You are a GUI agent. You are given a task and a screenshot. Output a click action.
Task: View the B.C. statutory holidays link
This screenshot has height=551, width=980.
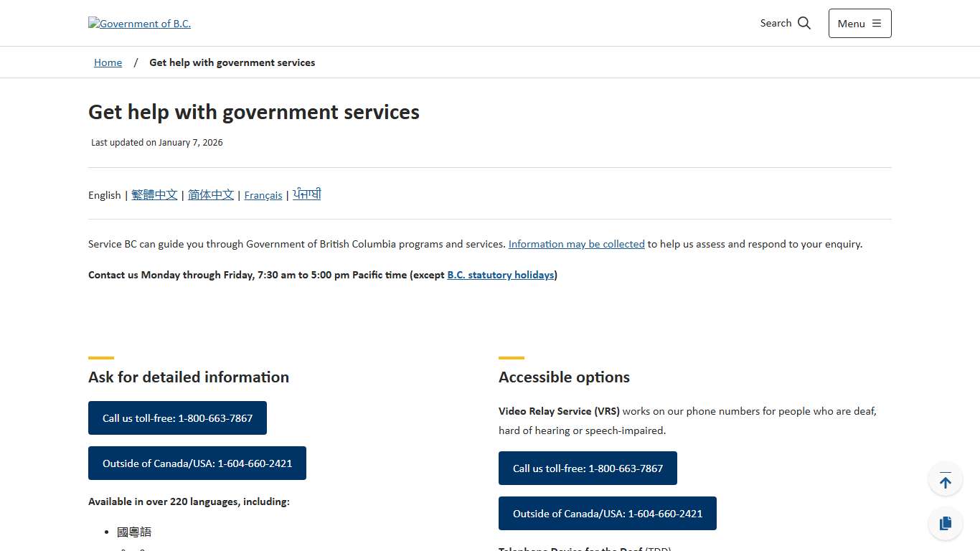(x=501, y=274)
